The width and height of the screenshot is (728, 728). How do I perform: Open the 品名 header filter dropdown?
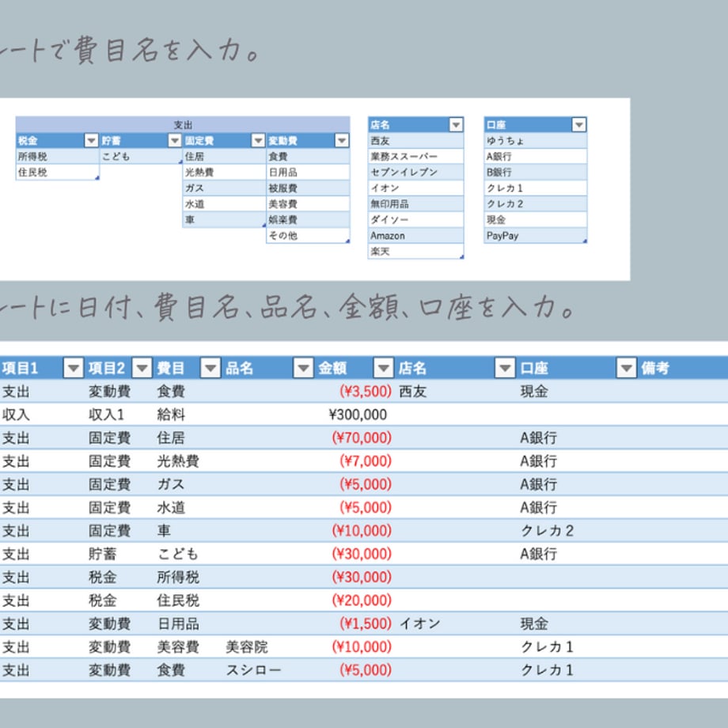pyautogui.click(x=303, y=368)
